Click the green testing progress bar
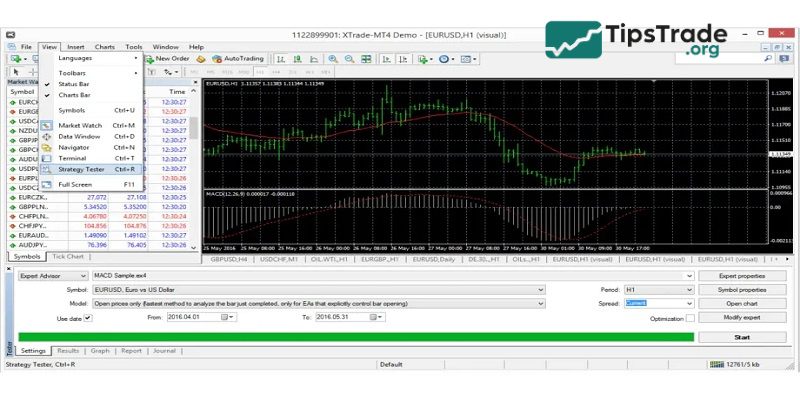The image size is (800, 400). (x=355, y=337)
